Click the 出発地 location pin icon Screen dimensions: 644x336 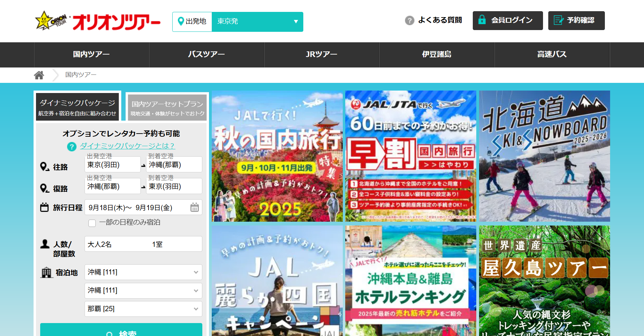point(181,21)
